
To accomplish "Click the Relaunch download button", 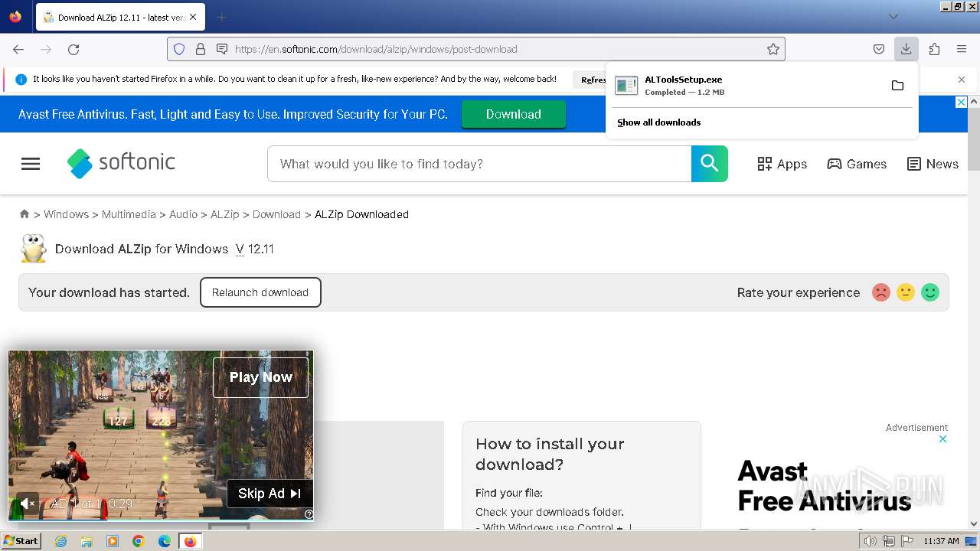I will coord(260,292).
